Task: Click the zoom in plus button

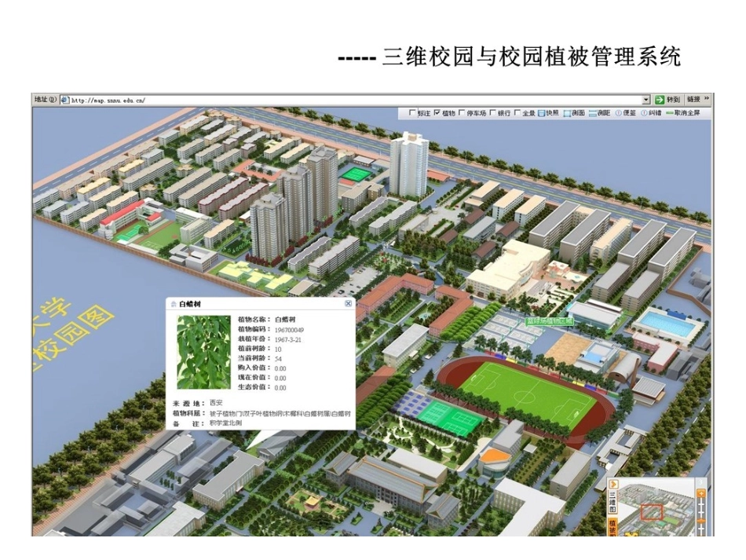Action: coord(700,494)
